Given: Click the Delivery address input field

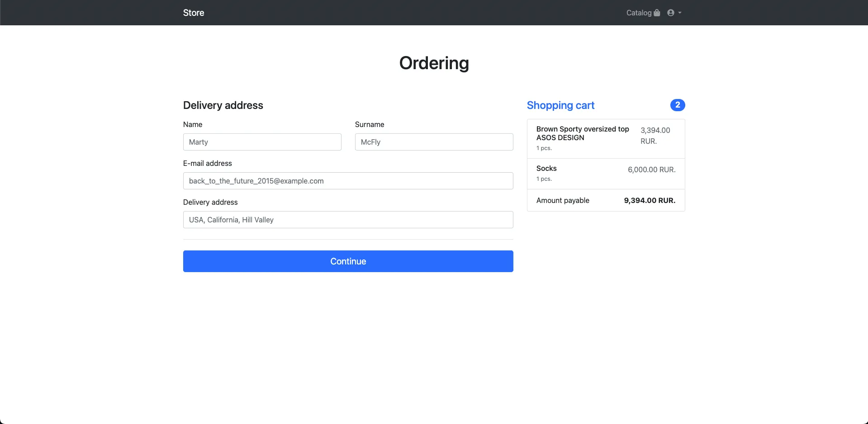Looking at the screenshot, I should pyautogui.click(x=348, y=220).
